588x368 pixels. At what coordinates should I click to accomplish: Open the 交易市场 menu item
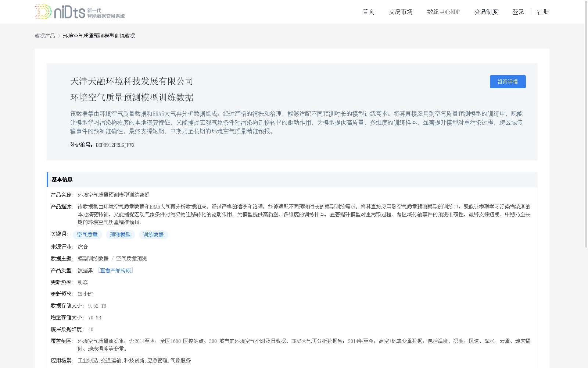point(401,12)
